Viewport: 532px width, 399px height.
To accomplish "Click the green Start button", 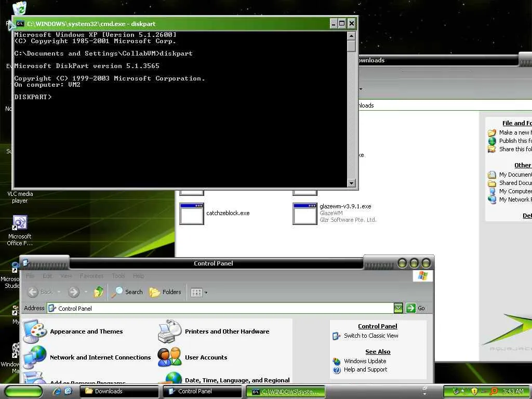I will point(23,392).
